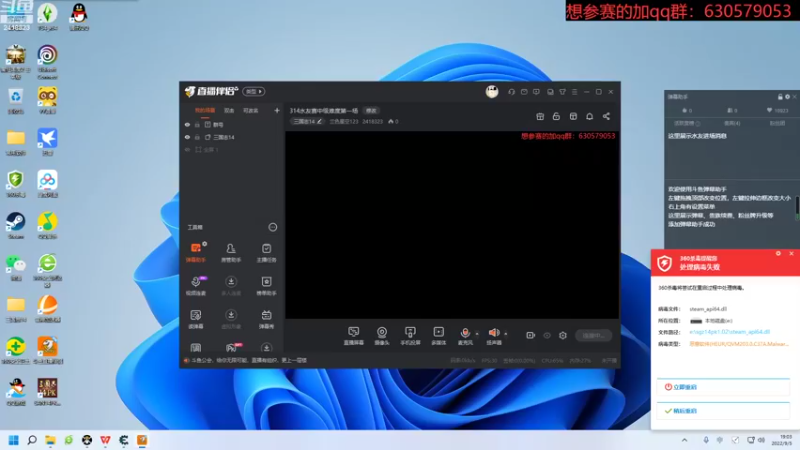Toggle lock on the first source row
Image resolution: width=800 pixels, height=450 pixels.
click(x=197, y=124)
